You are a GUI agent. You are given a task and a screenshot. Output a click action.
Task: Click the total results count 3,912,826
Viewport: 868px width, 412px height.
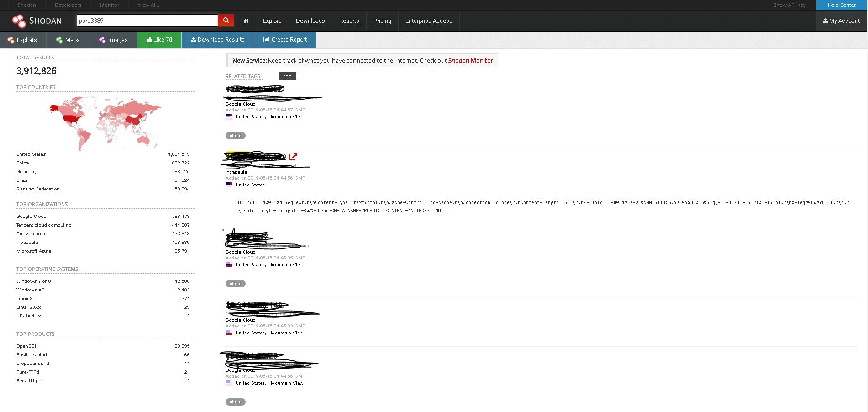click(37, 71)
